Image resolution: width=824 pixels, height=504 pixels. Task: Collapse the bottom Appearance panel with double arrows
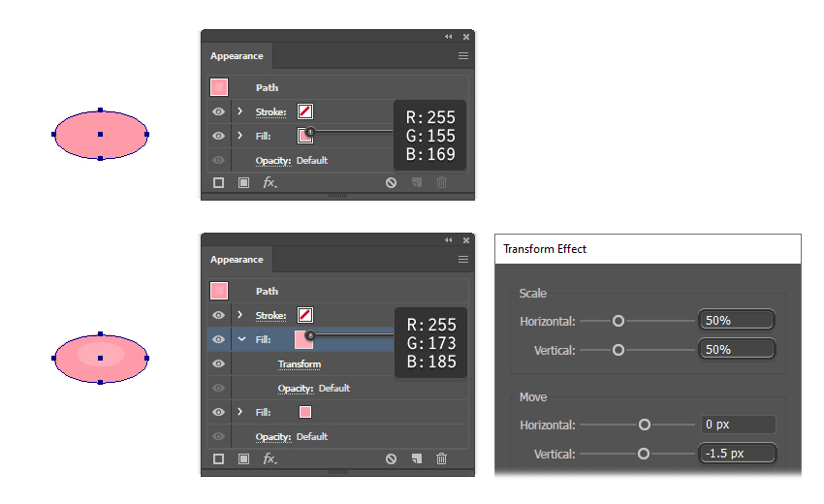click(449, 239)
